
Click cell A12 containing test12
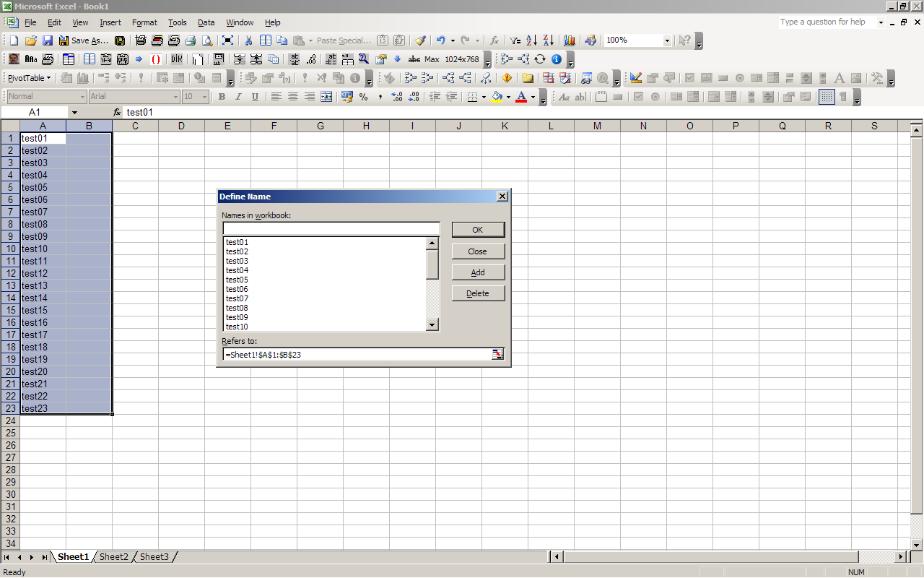coord(43,273)
